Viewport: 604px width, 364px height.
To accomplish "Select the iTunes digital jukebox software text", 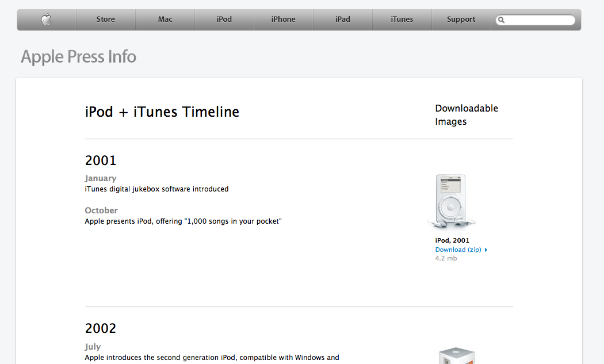I will tap(157, 189).
